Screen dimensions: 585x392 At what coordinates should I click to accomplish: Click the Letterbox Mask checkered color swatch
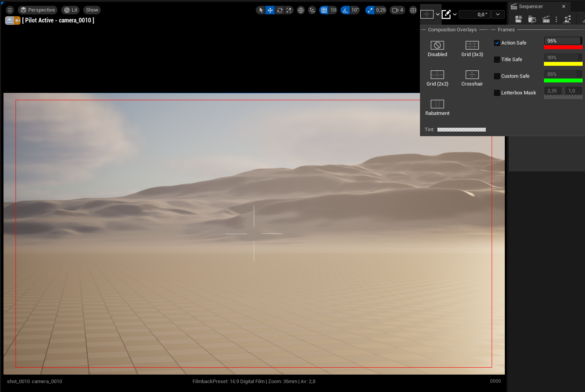[x=563, y=97]
